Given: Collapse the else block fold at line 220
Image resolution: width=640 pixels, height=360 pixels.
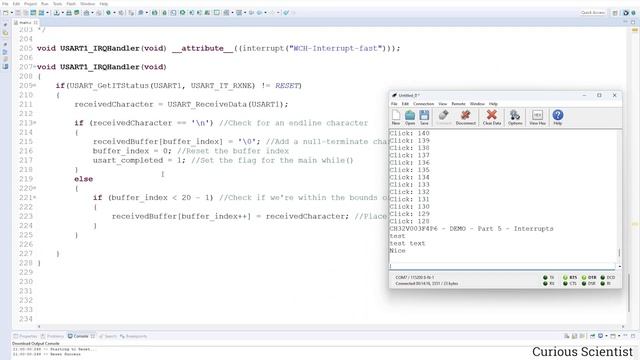Looking at the screenshot, I should (x=35, y=188).
